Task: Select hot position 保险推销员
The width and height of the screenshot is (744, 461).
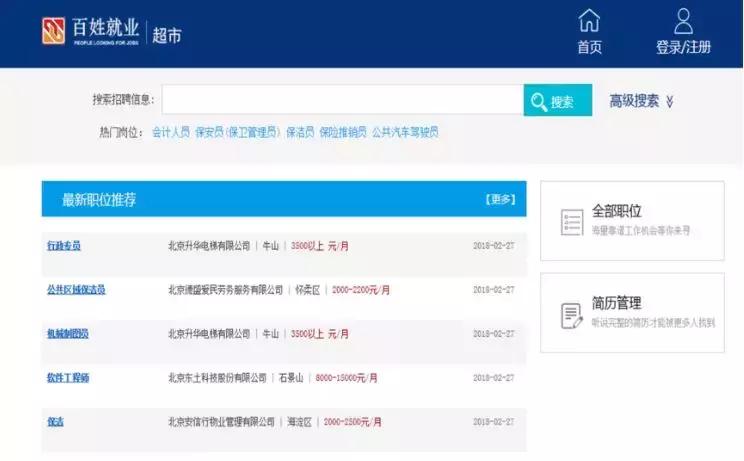Action: coord(343,132)
